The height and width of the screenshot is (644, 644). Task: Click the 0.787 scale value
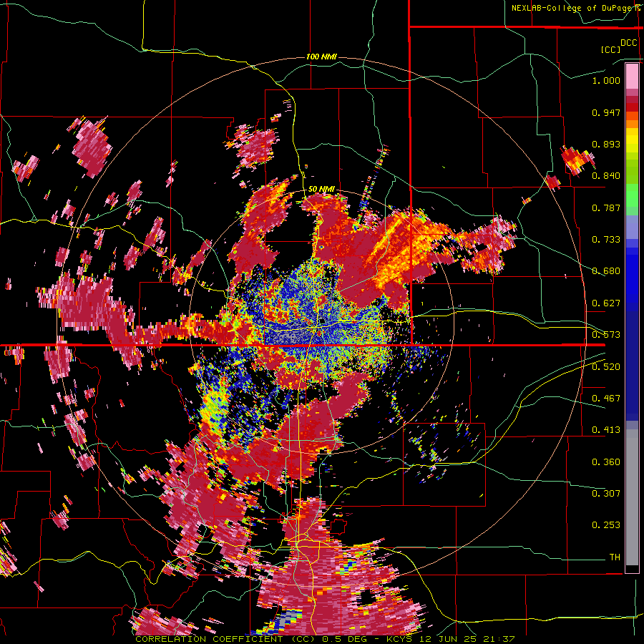606,208
